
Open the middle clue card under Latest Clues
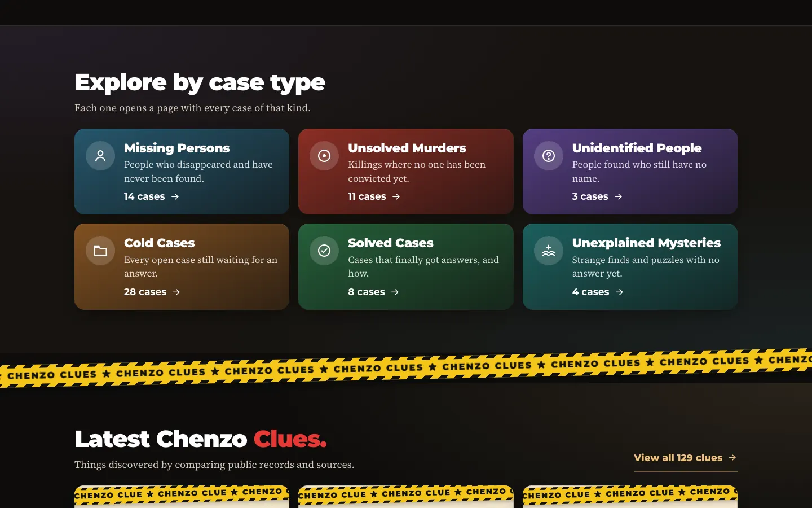[406, 497]
